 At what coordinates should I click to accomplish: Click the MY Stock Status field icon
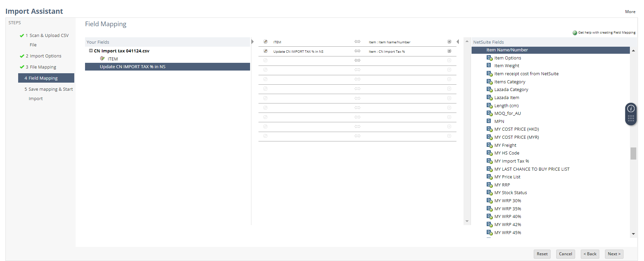click(489, 192)
